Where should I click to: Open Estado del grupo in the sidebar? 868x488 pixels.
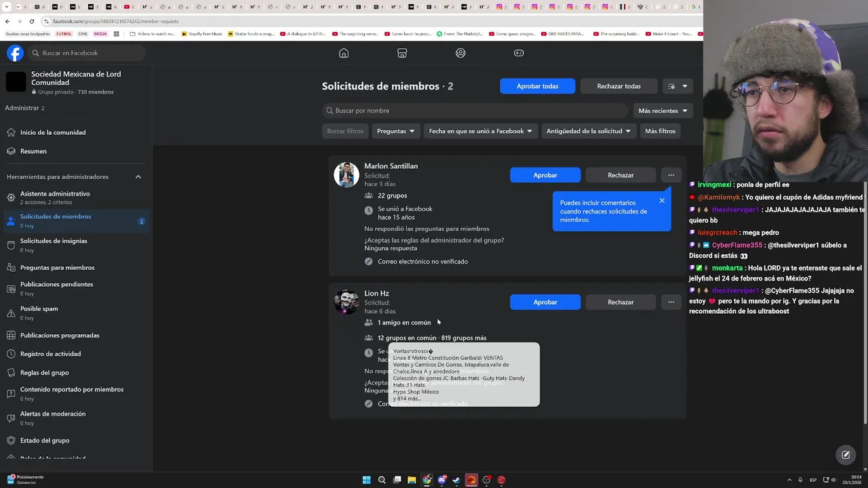pos(76,440)
